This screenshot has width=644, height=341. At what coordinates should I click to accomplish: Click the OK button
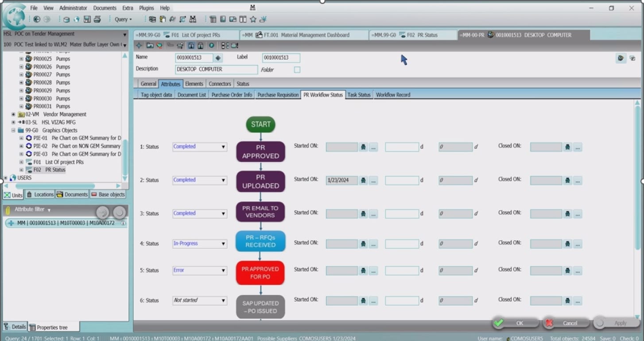tap(515, 323)
